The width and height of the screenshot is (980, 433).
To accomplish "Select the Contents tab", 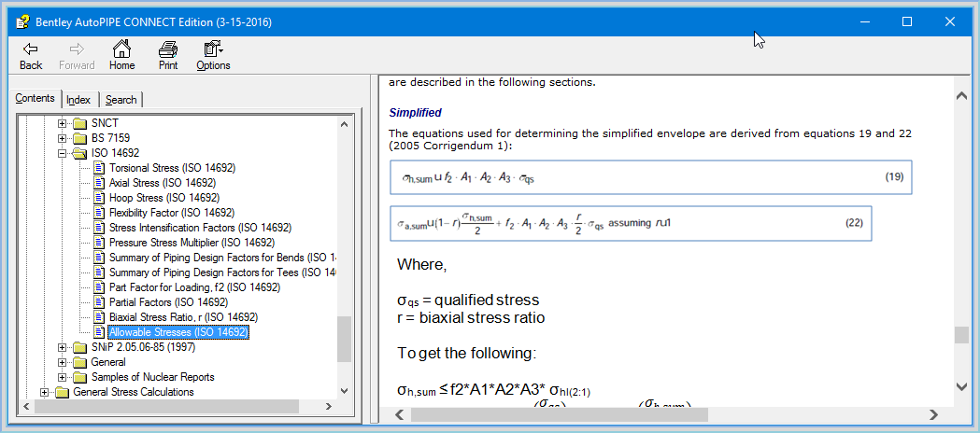I will 35,99.
